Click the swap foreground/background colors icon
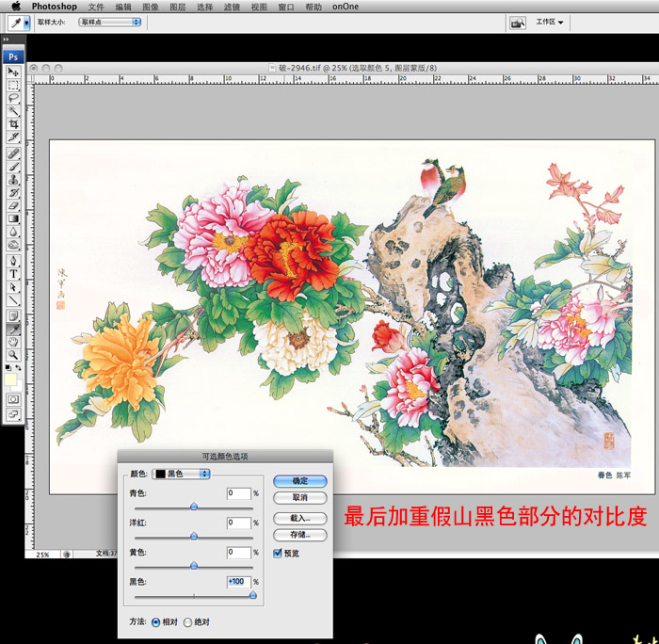The image size is (659, 644). tap(19, 367)
